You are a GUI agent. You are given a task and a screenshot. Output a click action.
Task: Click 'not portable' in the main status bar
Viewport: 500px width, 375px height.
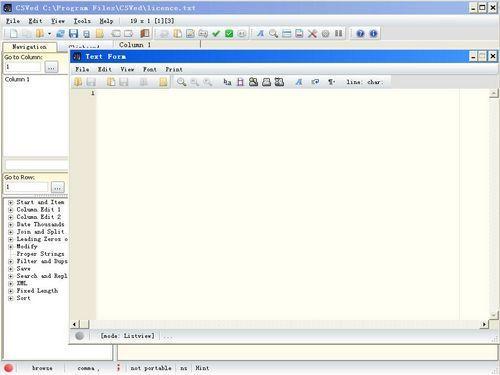[151, 368]
